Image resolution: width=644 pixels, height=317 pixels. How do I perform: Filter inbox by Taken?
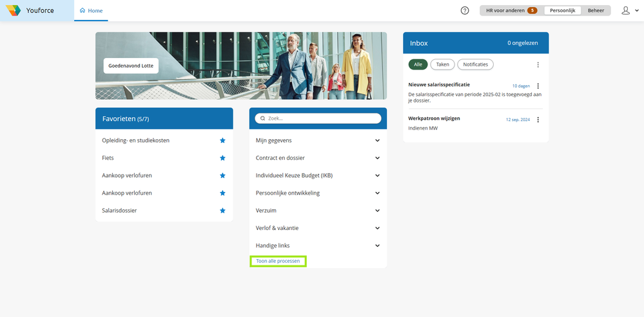tap(442, 64)
